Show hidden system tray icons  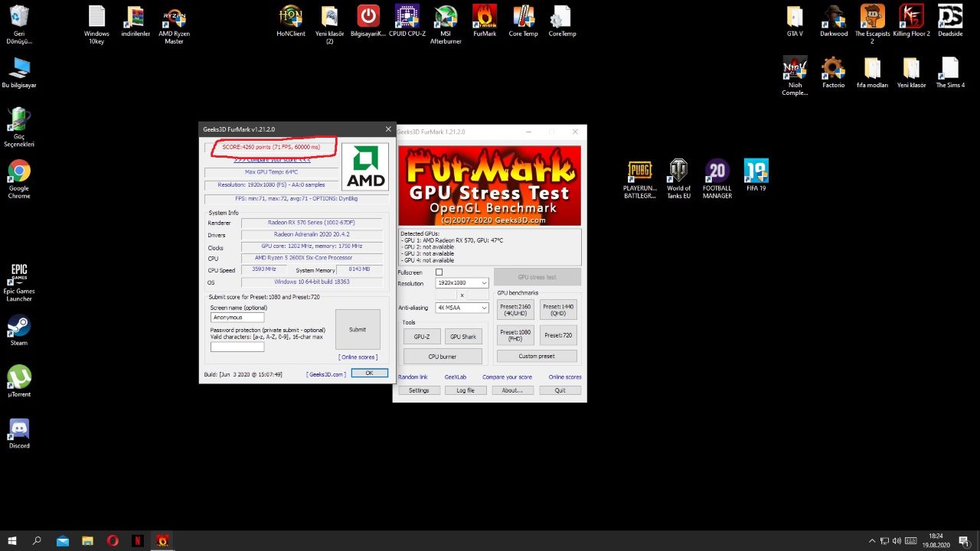coord(871,540)
